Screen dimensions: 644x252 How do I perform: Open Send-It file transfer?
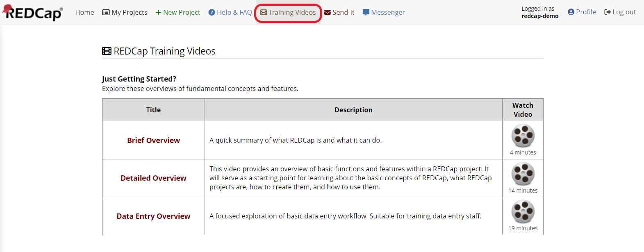pyautogui.click(x=339, y=12)
